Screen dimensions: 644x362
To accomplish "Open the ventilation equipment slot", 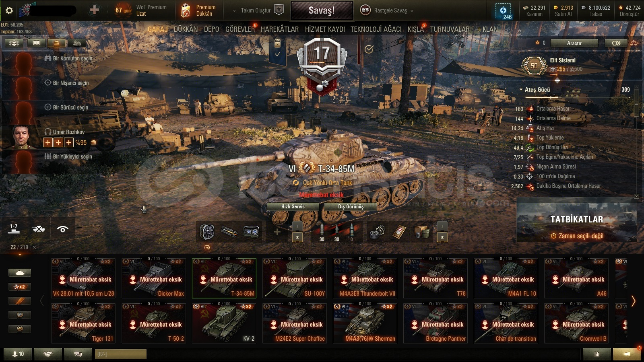I will pyautogui.click(x=207, y=232).
